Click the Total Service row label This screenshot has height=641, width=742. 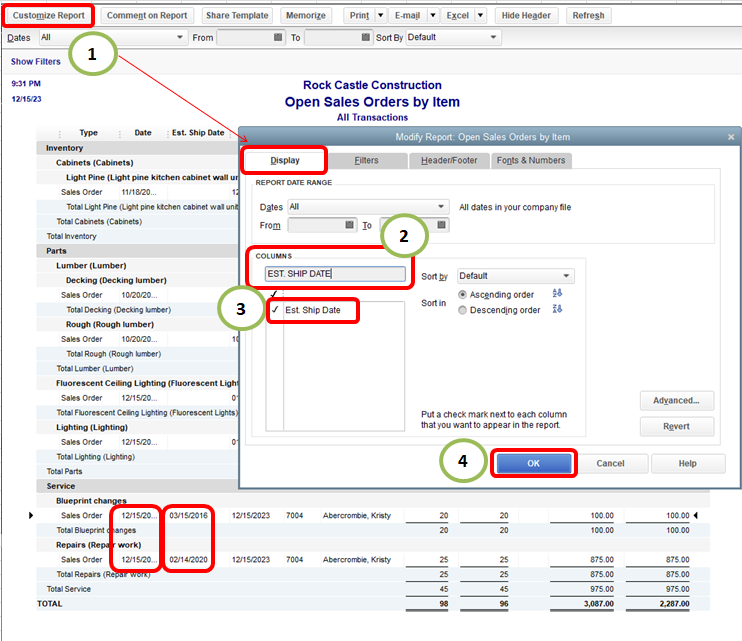click(x=69, y=589)
